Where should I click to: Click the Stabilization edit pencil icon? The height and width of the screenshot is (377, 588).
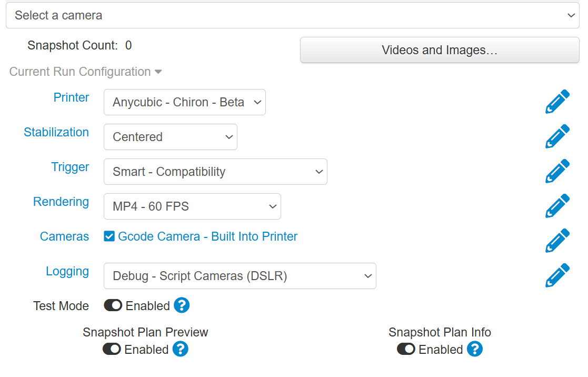coord(557,136)
